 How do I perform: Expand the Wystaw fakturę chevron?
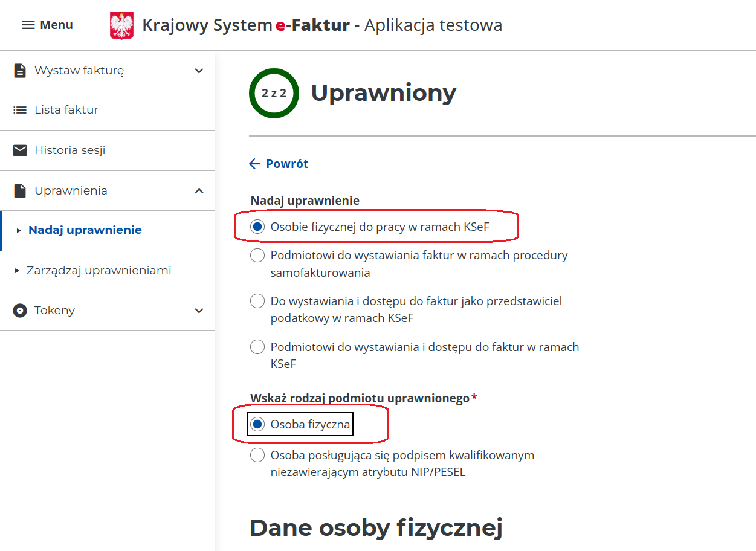coord(199,71)
